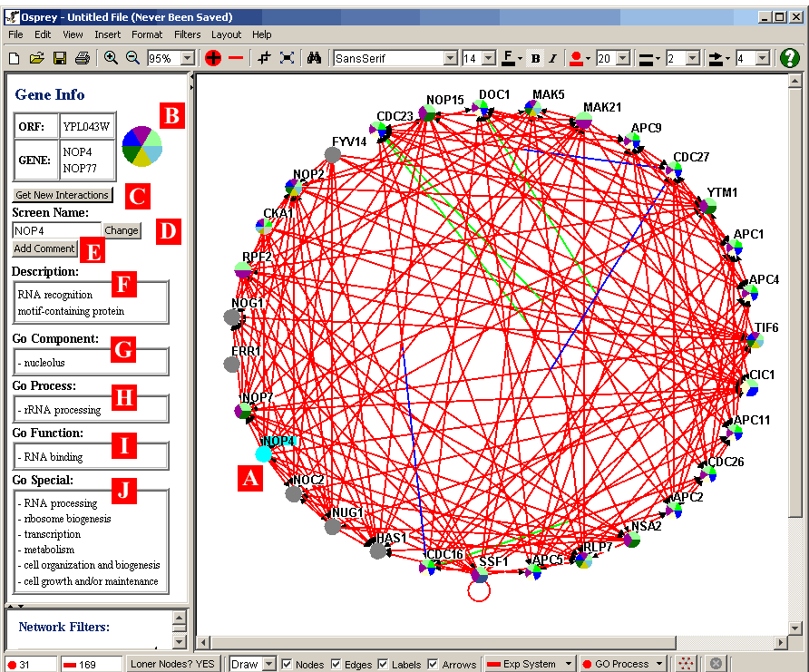
Task: Click the Screen Name field containing NOP4
Action: coord(55,230)
